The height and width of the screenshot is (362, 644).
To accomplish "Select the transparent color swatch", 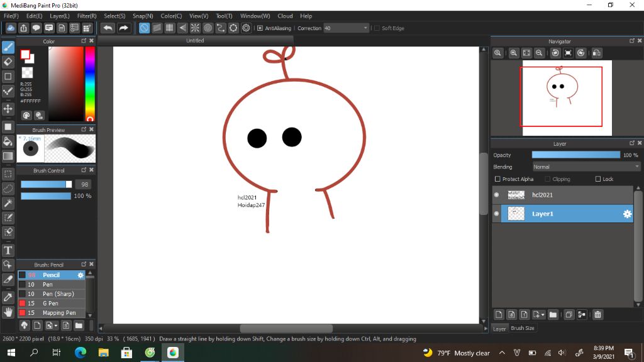I will pos(27,73).
